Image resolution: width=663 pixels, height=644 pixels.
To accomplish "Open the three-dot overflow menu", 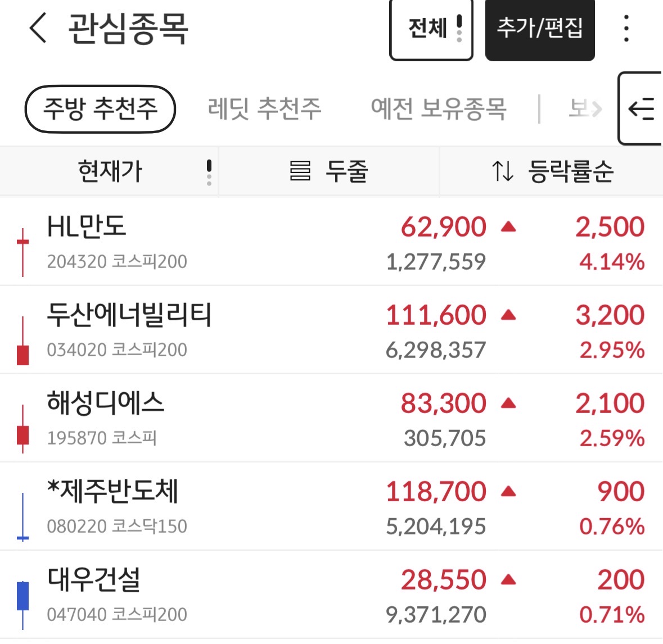I will click(626, 28).
